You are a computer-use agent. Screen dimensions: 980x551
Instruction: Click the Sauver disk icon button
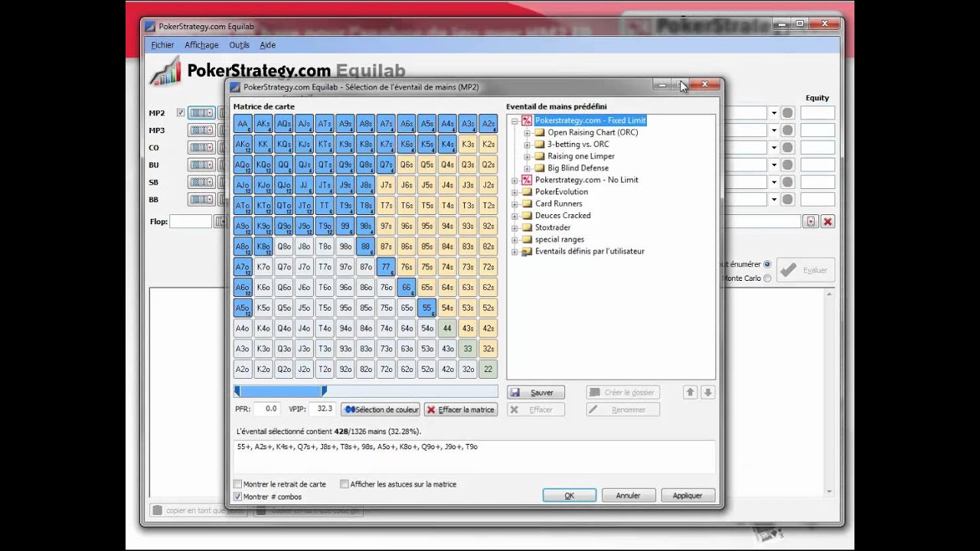click(535, 393)
